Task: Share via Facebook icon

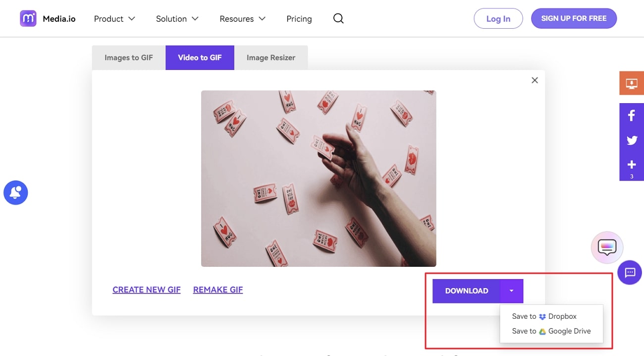Action: click(x=631, y=116)
